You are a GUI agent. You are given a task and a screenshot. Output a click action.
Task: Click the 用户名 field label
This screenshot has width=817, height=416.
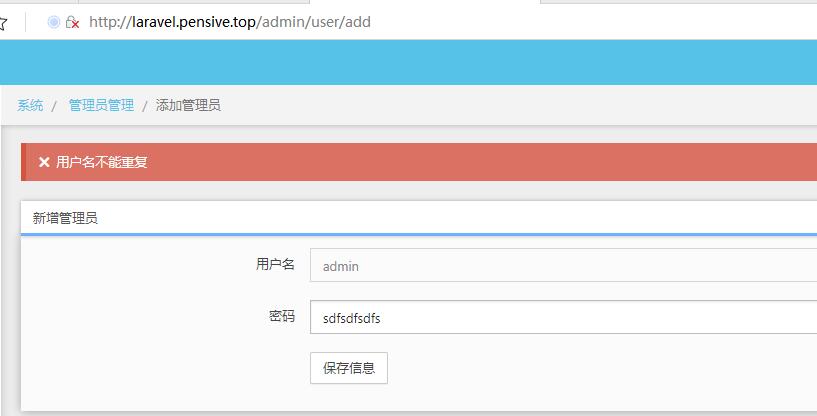point(275,265)
